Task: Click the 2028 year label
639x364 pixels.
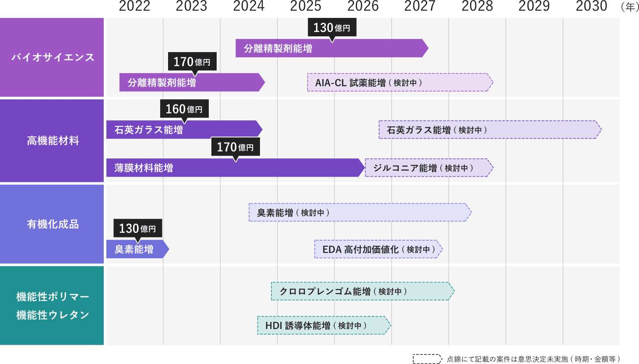Action: click(477, 6)
